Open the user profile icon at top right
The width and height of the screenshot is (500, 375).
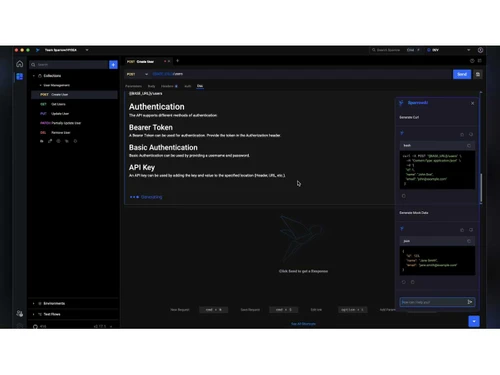coord(480,50)
